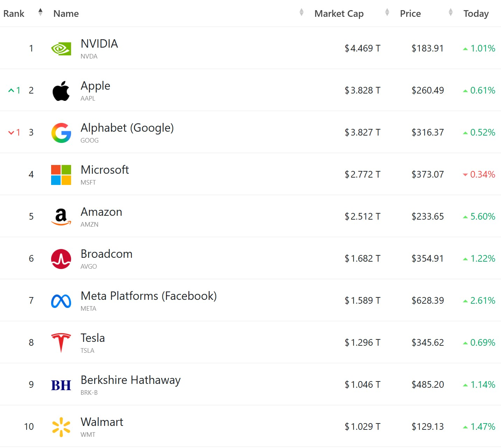
Task: Click the Market Cap column header text
Action: click(x=339, y=14)
